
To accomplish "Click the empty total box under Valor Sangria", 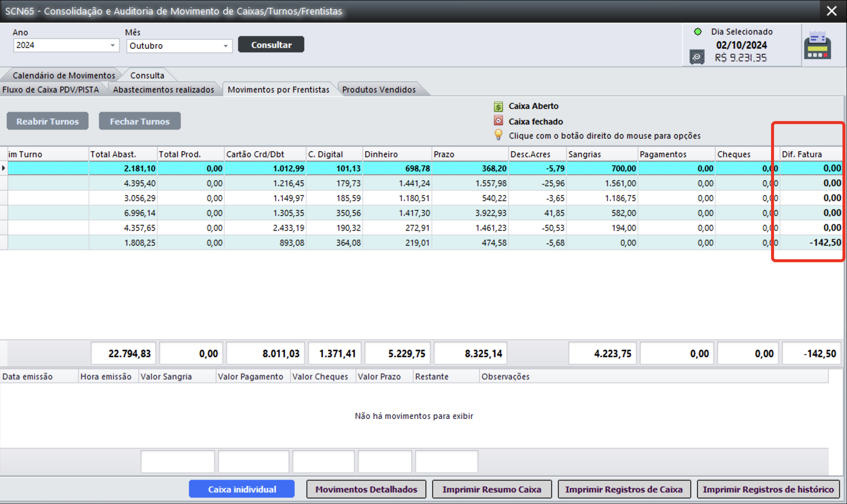I will pos(178,461).
